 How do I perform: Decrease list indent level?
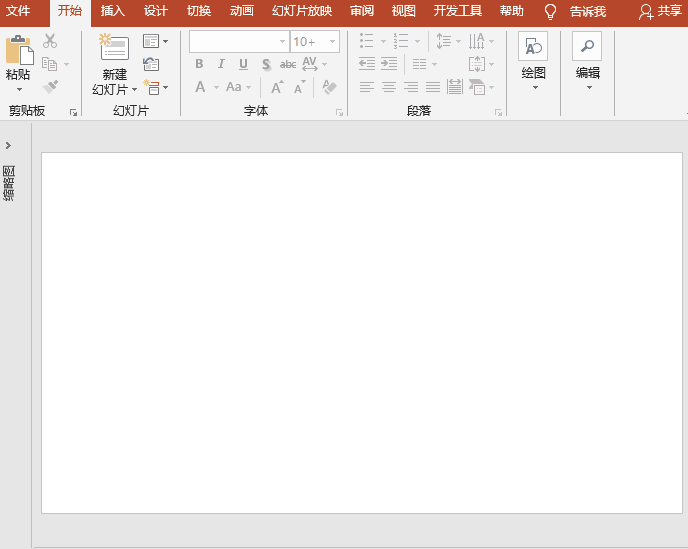pyautogui.click(x=367, y=64)
